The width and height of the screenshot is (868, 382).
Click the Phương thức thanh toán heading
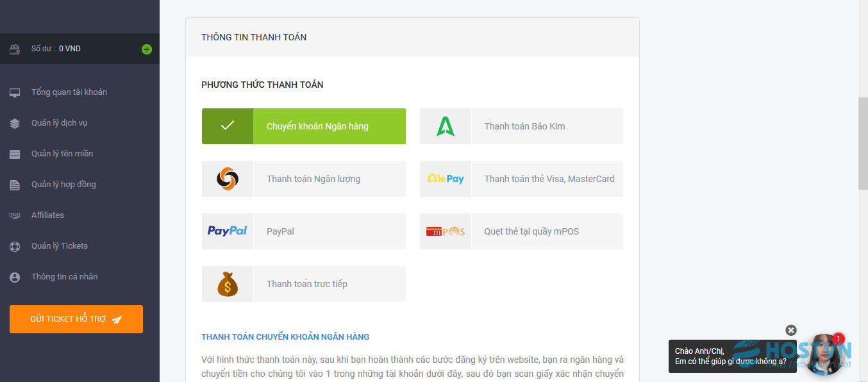[x=262, y=85]
